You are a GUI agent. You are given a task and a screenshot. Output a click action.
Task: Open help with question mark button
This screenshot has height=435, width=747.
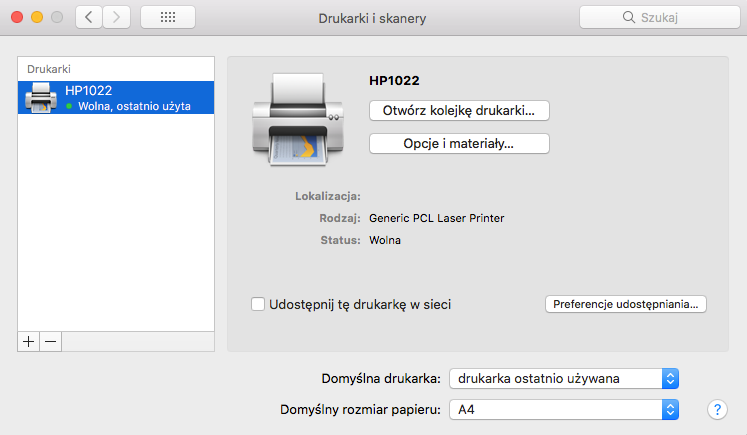click(717, 409)
